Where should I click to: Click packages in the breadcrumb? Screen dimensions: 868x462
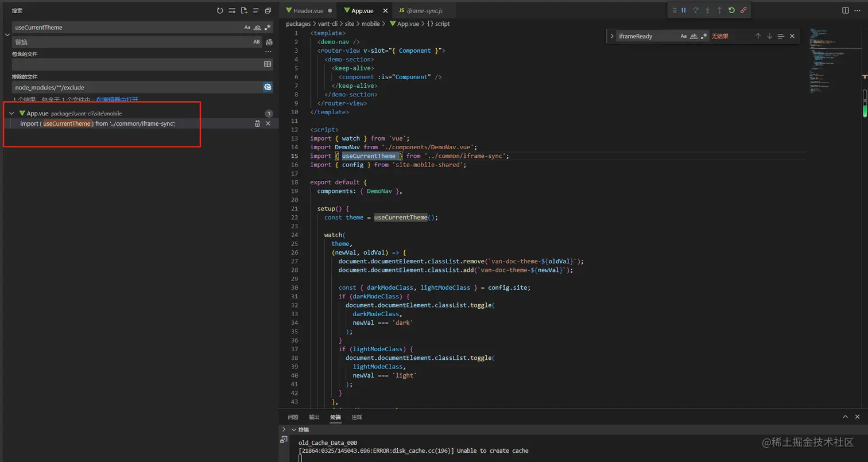pyautogui.click(x=298, y=24)
